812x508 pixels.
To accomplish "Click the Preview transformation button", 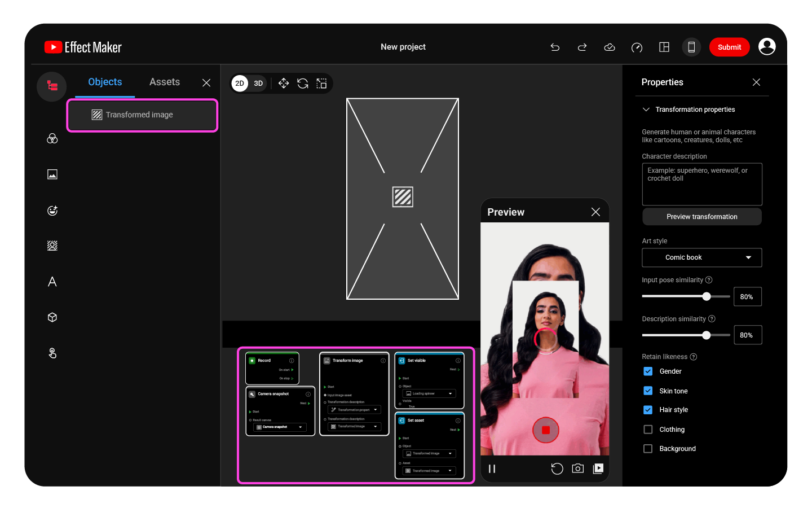I will pos(701,217).
